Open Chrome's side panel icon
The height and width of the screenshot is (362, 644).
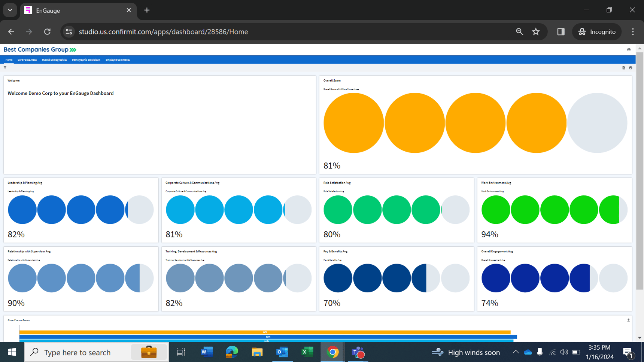tap(560, 32)
